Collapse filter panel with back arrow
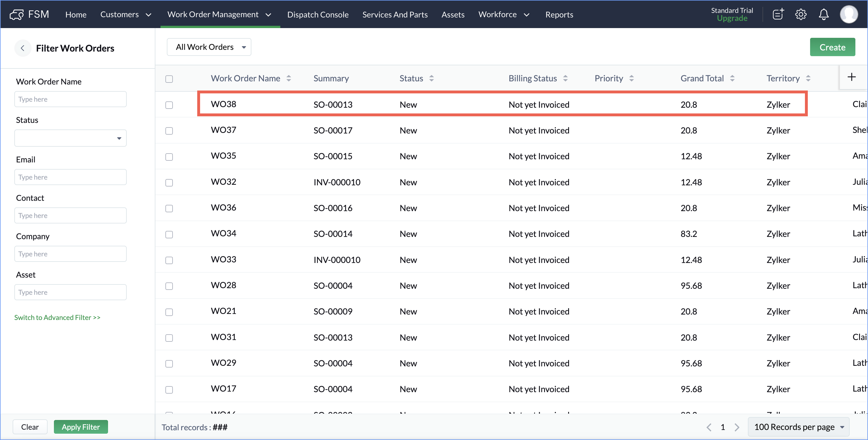This screenshot has width=868, height=440. tap(23, 48)
